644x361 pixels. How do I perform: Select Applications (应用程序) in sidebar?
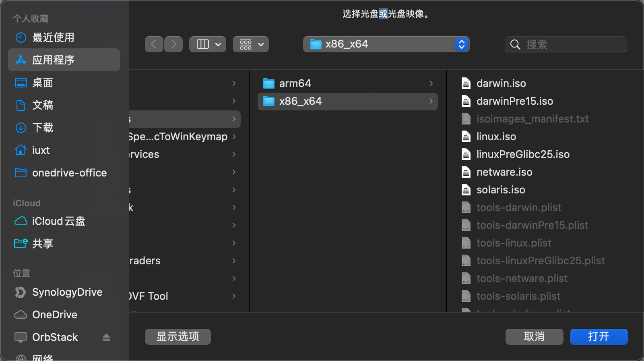pyautogui.click(x=64, y=60)
